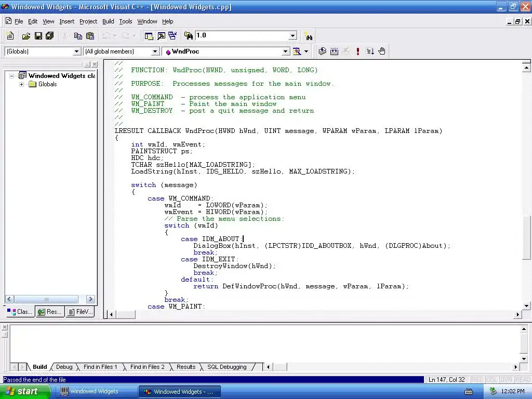The height and width of the screenshot is (399, 532).
Task: Open the class dropdown showing (Globals)
Action: 77,51
